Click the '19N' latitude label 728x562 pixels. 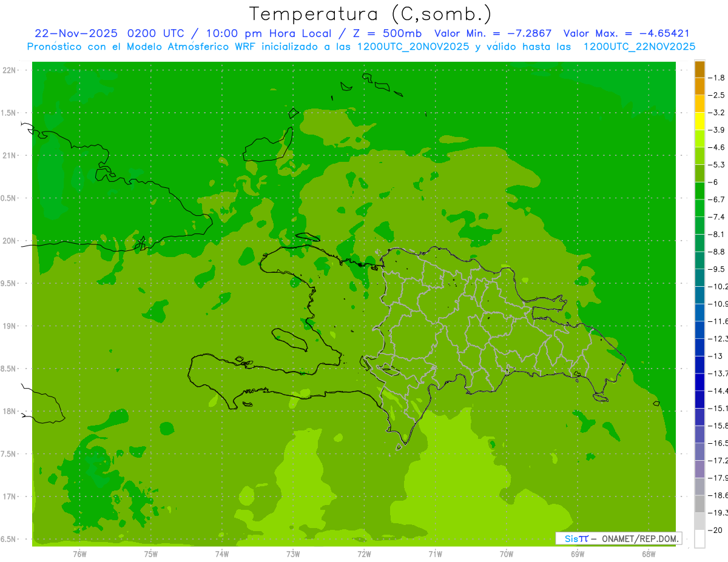10,326
